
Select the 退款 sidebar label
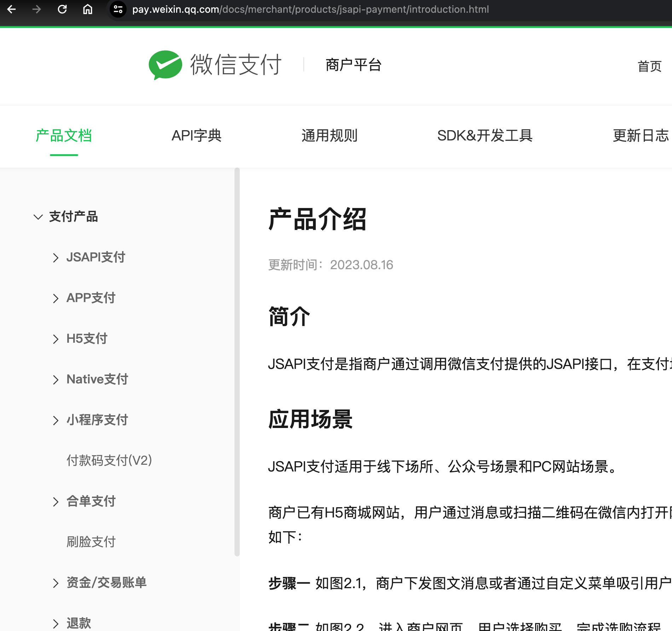click(79, 623)
